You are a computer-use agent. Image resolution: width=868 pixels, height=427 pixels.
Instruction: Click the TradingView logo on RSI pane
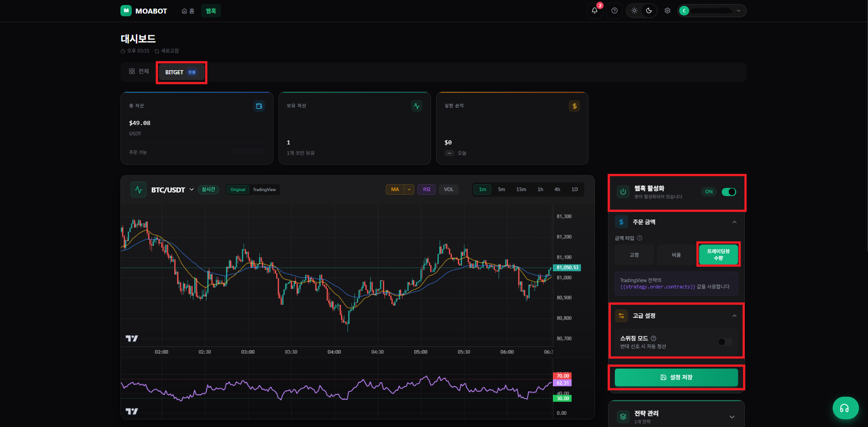click(x=132, y=411)
